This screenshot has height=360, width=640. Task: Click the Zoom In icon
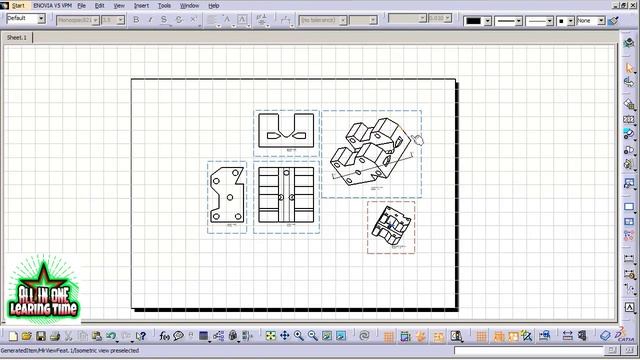click(x=299, y=336)
